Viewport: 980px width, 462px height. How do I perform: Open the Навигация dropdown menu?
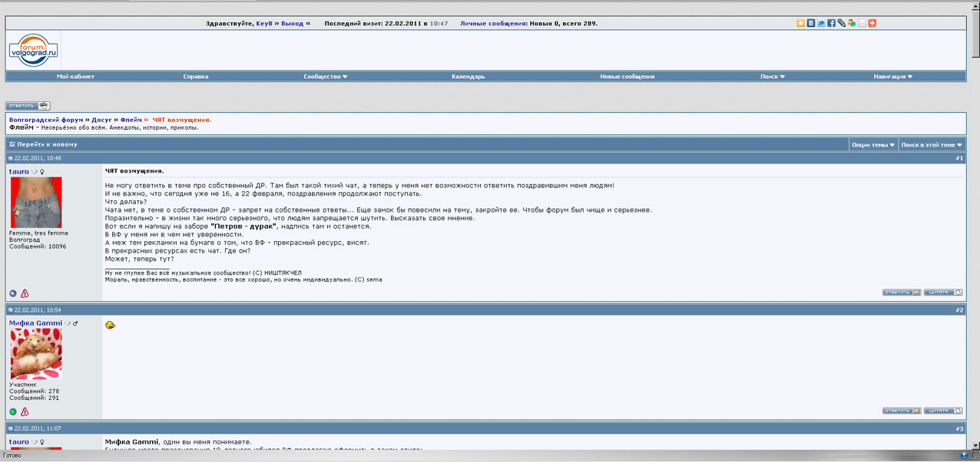[x=893, y=77]
